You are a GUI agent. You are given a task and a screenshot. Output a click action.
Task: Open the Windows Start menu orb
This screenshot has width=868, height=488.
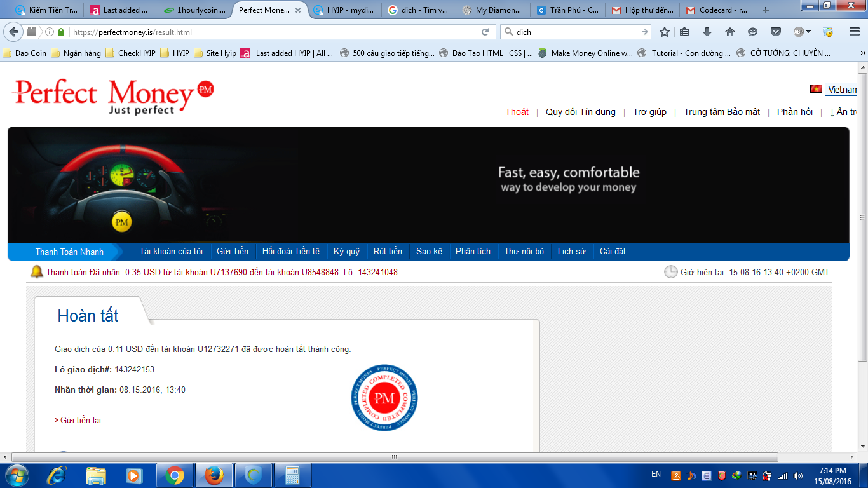17,475
